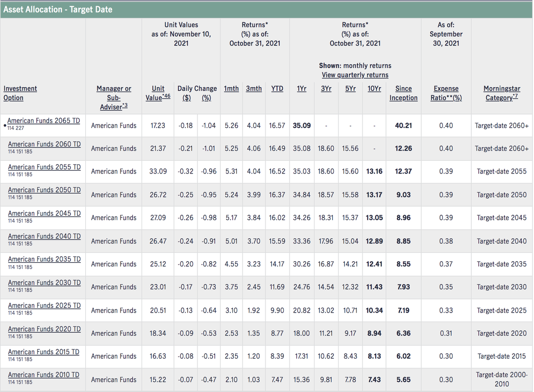Sort by Since Inception header

[404, 93]
